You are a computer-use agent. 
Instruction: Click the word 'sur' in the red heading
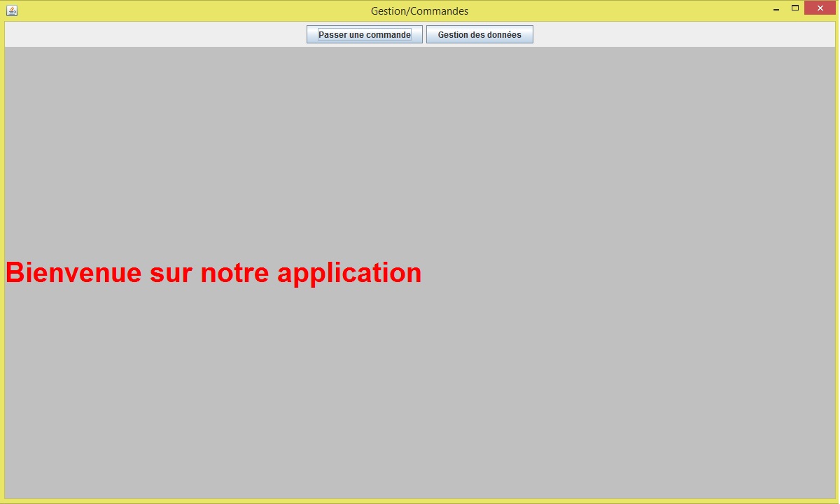[x=171, y=274]
